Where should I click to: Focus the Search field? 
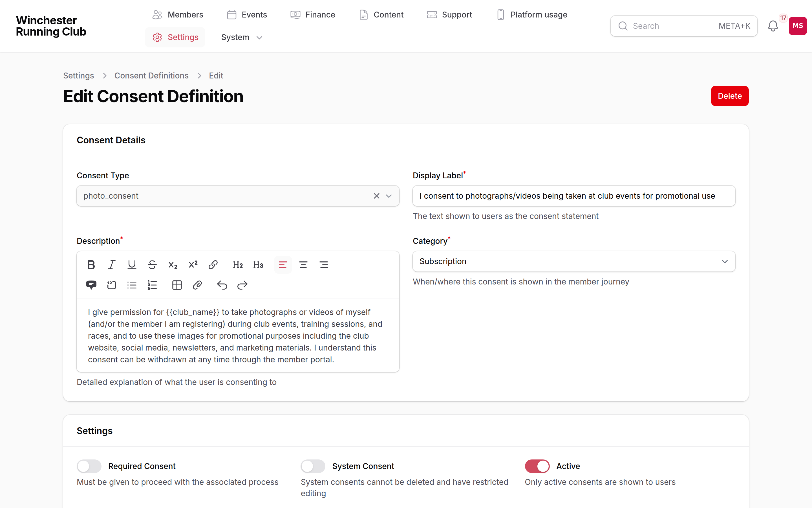tap(683, 26)
